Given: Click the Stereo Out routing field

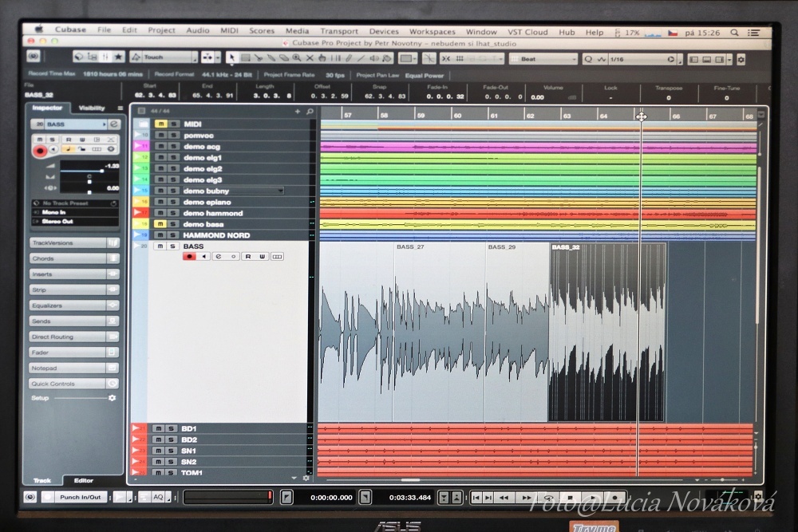Looking at the screenshot, I should 75,221.
